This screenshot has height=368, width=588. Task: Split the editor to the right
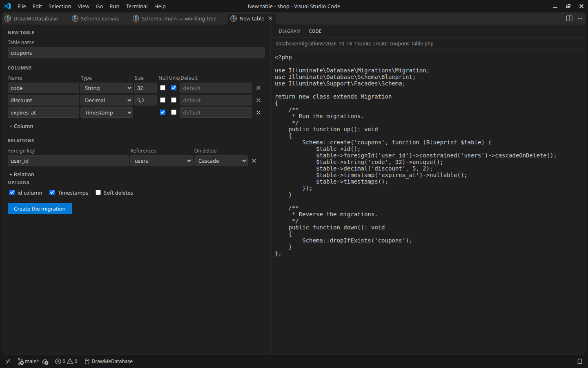pyautogui.click(x=569, y=19)
